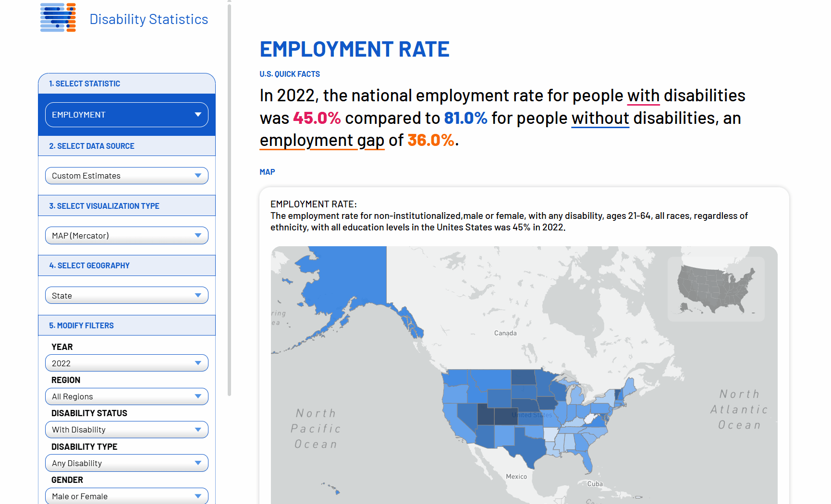The height and width of the screenshot is (504, 831).
Task: Click the Disability Statistics logo icon
Action: pos(58,18)
